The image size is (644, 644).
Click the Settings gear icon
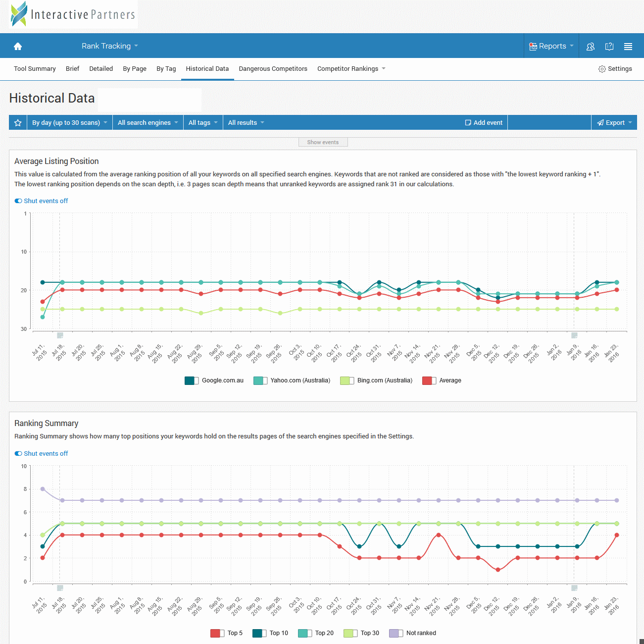602,69
